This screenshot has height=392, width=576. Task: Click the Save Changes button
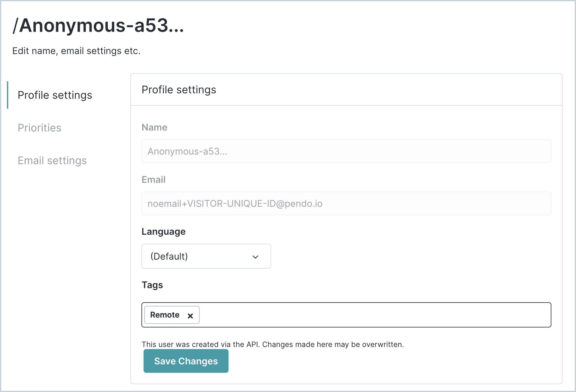186,361
